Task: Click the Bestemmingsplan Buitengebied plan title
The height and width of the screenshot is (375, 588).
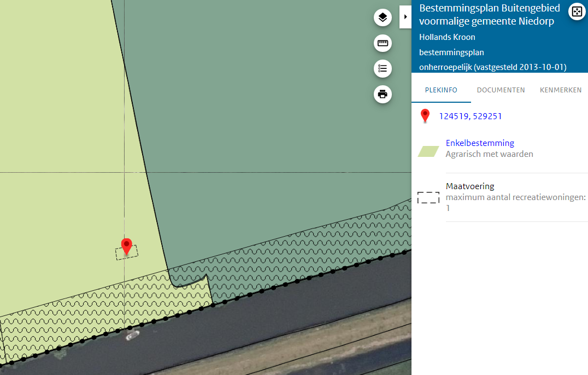Action: pyautogui.click(x=489, y=15)
